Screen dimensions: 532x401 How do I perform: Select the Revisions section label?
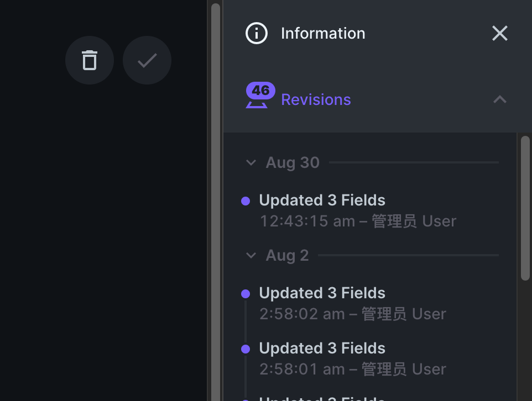316,99
